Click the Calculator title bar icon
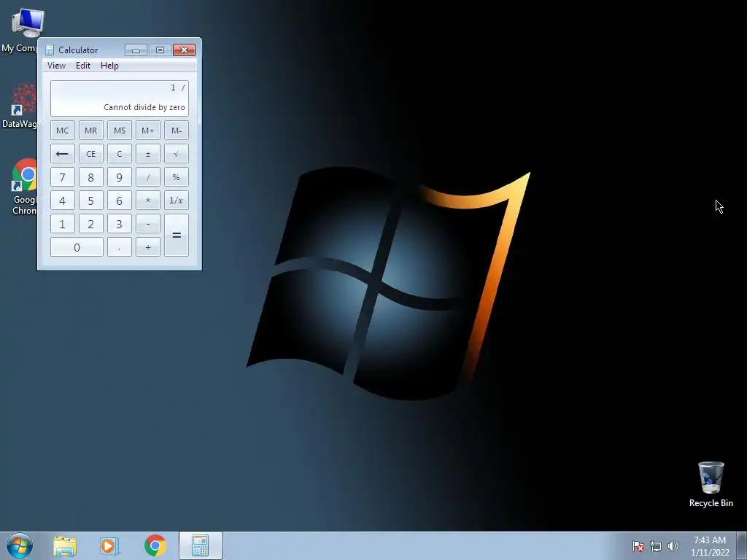Image resolution: width=747 pixels, height=560 pixels. [49, 50]
